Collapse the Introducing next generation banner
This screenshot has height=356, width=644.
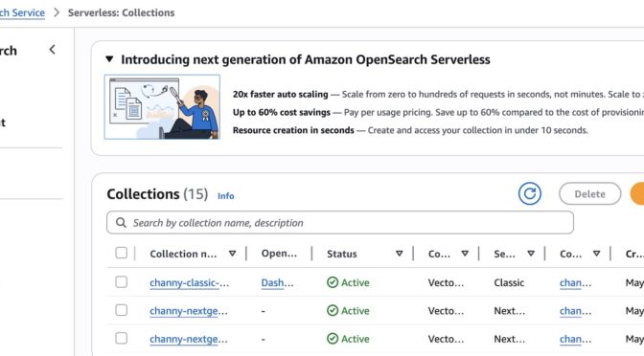(x=109, y=59)
